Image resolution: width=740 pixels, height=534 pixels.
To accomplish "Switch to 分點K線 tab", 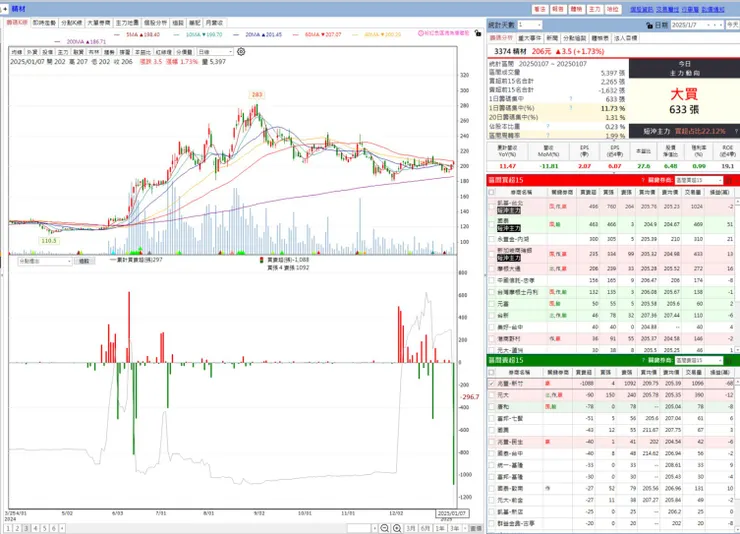I will pos(72,23).
